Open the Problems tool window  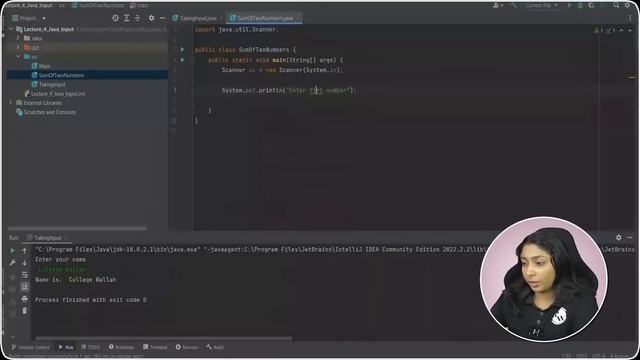(121, 347)
